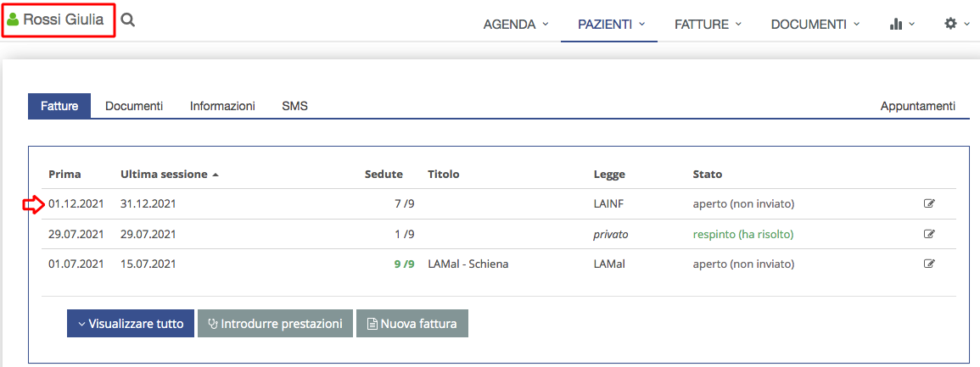Screen dimensions: 980x367
Task: Select the invoice row dated 01.12.2021
Action: (x=499, y=203)
